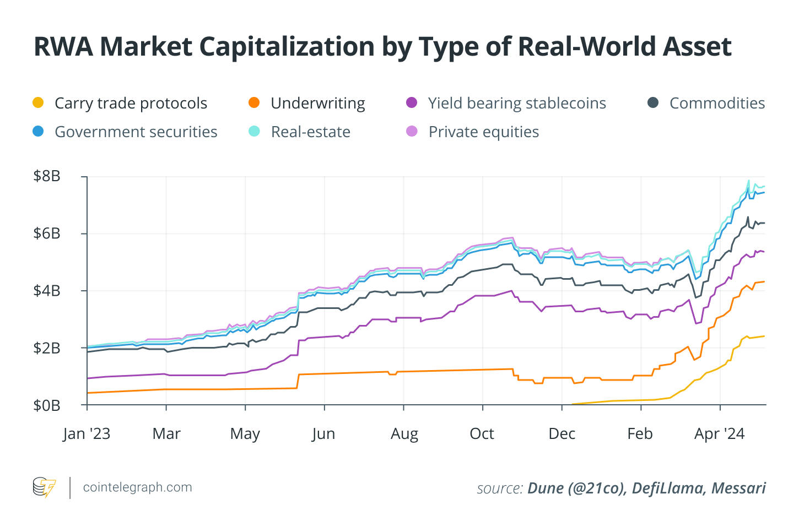Viewport: 799px width, 532px height.
Task: Select the Jan '23 axis label
Action: 87,434
